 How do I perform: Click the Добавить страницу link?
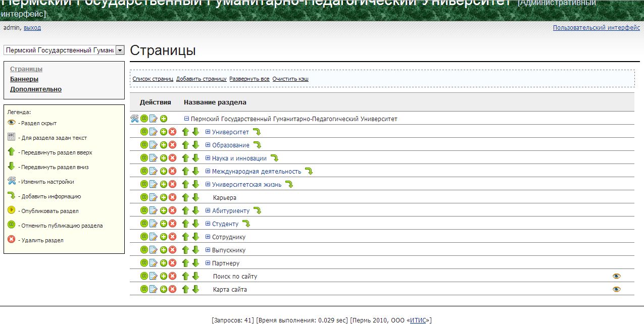pos(201,79)
